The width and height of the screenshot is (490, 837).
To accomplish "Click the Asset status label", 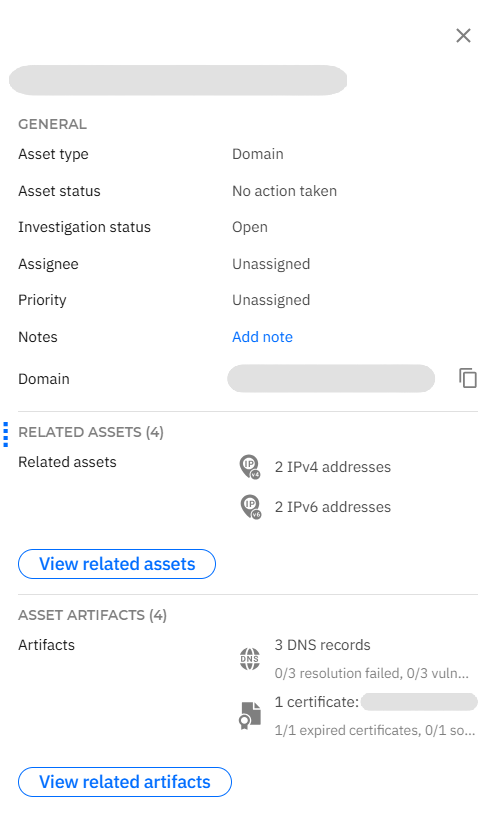I will [x=59, y=191].
